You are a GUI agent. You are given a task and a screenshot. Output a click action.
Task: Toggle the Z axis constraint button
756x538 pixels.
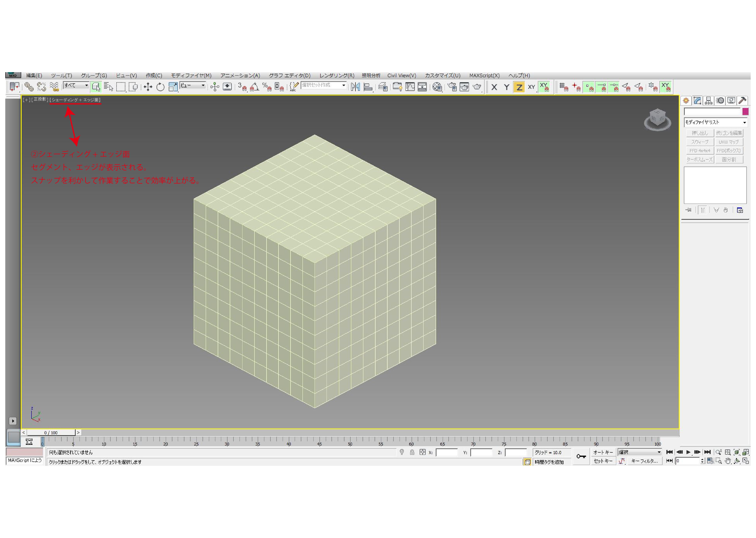[519, 87]
